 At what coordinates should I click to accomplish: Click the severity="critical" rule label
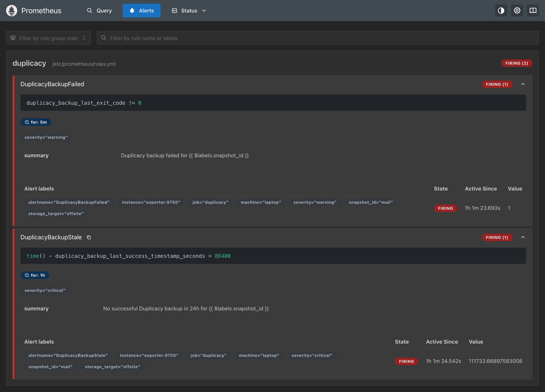[45, 291]
